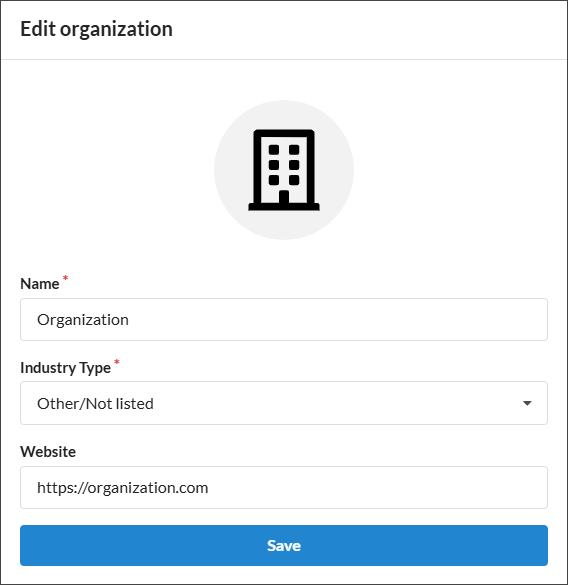Click red asterisk beside Name label
This screenshot has height=585, width=568.
point(65,278)
